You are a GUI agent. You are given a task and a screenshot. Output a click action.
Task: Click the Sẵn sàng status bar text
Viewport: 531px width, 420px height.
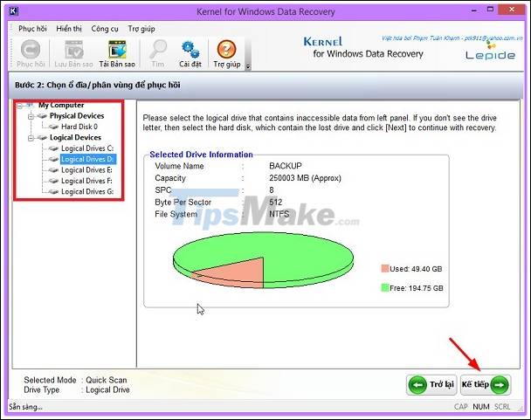(25, 407)
